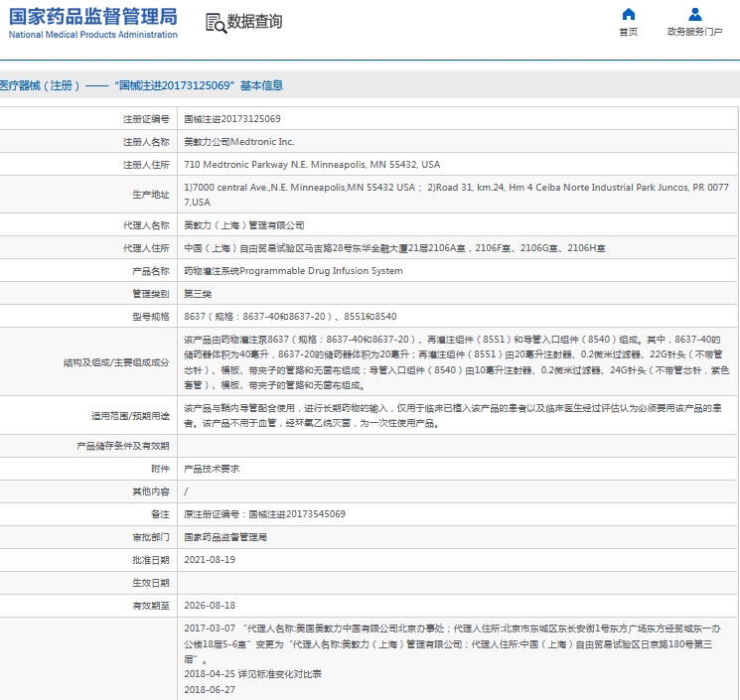Select original registration number 国械注进20173545069 remark

tap(264, 514)
